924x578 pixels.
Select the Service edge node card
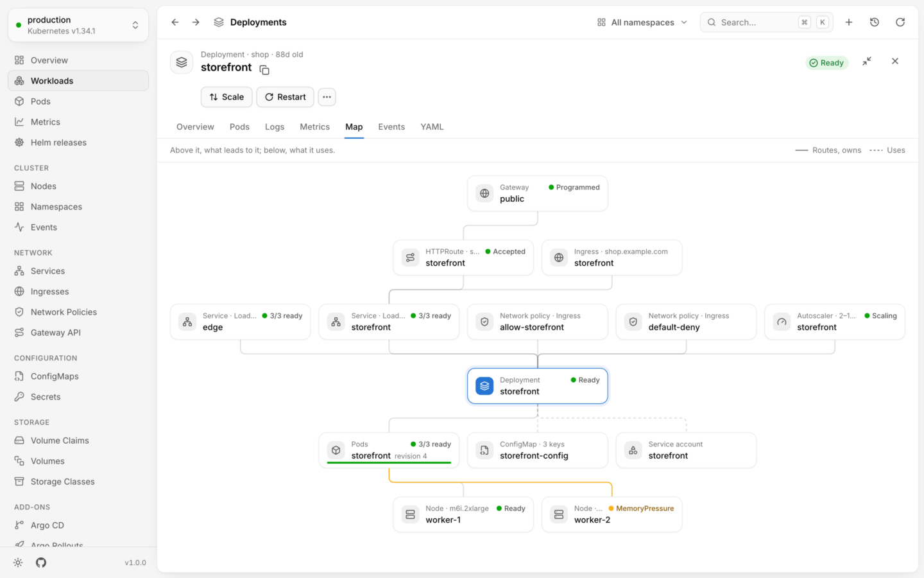click(241, 322)
